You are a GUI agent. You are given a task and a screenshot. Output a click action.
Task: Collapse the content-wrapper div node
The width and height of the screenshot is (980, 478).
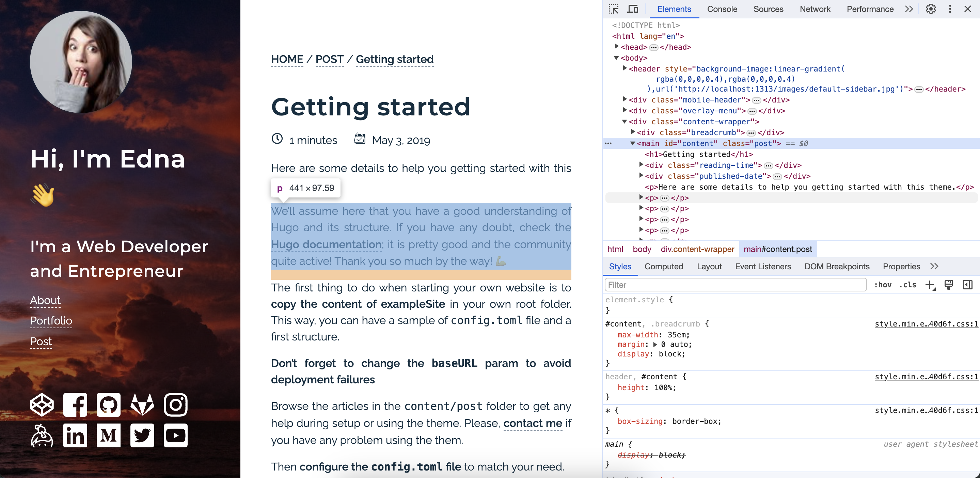coord(625,122)
